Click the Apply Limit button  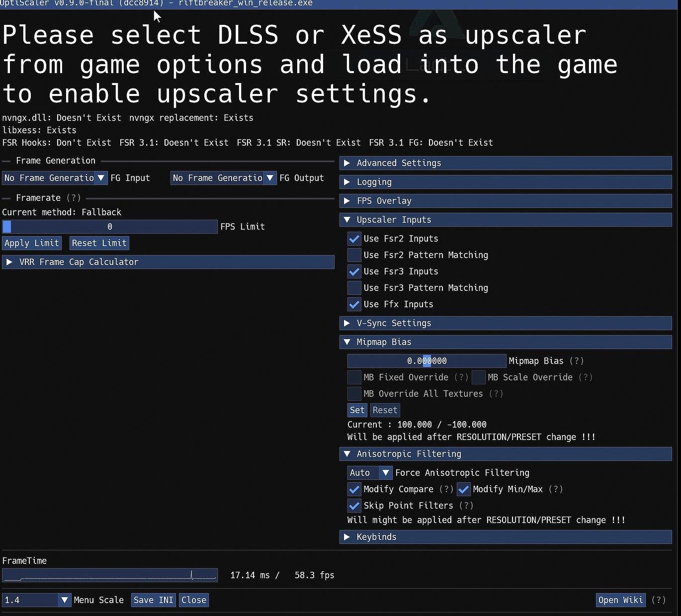click(32, 243)
